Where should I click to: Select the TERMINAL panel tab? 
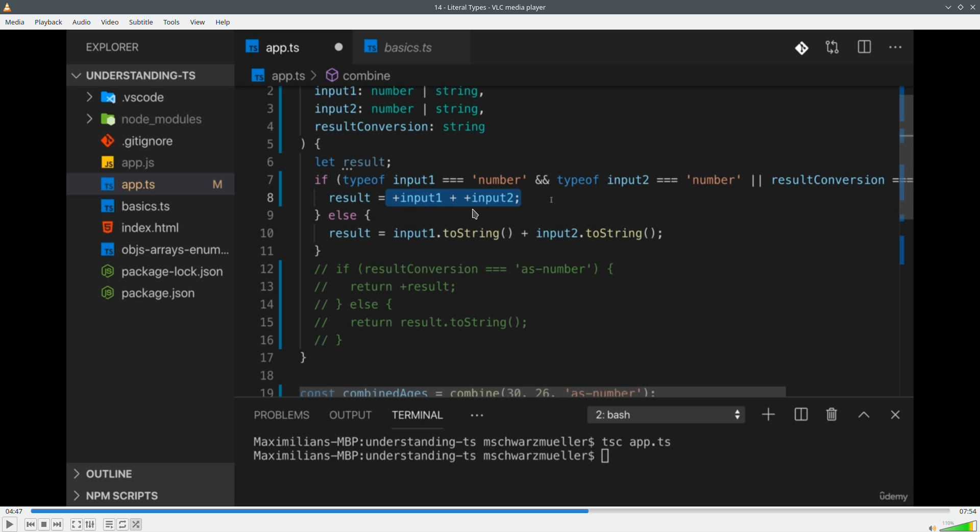418,415
